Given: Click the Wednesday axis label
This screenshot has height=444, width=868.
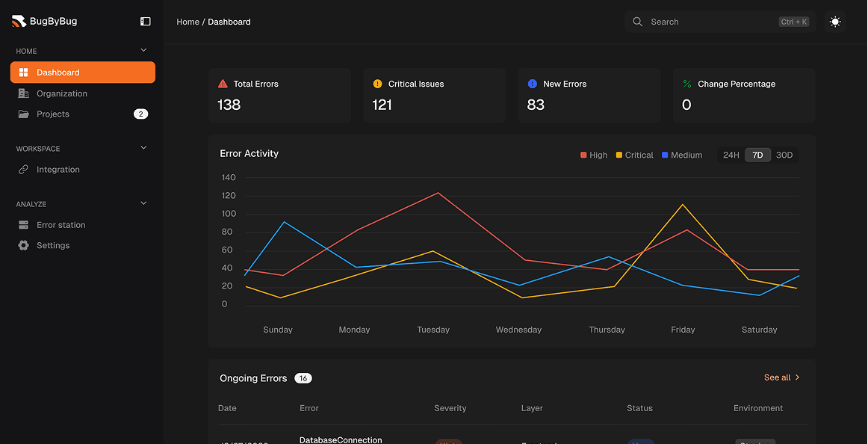Looking at the screenshot, I should (x=518, y=330).
